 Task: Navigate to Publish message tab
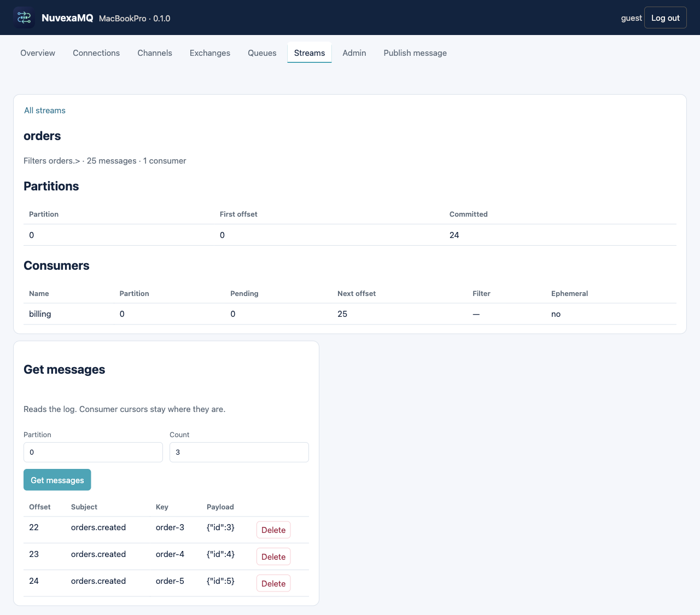click(415, 53)
